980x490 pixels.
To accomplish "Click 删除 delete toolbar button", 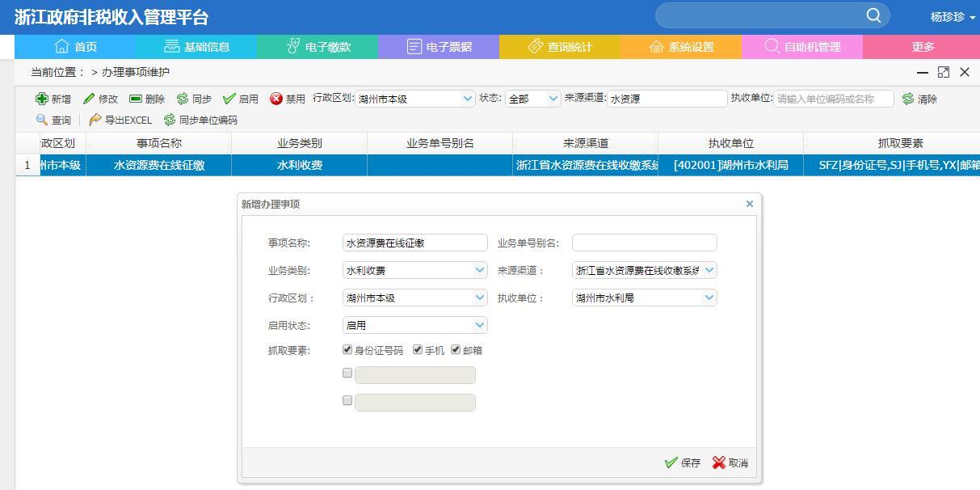I will coord(147,99).
